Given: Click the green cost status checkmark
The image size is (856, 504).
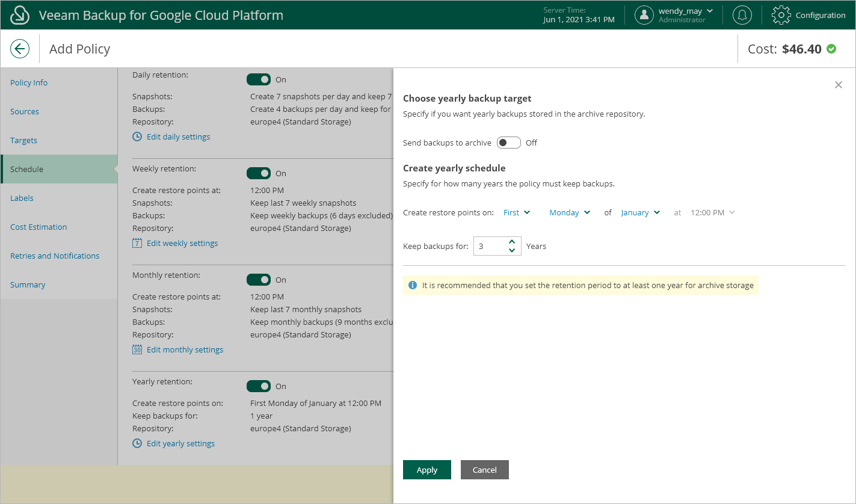Looking at the screenshot, I should 831,49.
